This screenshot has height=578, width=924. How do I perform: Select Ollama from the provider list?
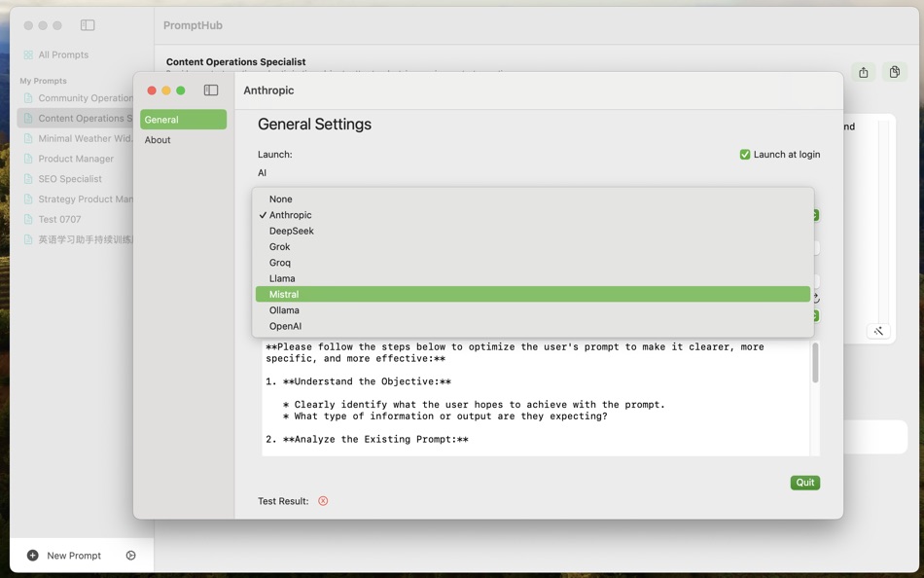coord(533,310)
